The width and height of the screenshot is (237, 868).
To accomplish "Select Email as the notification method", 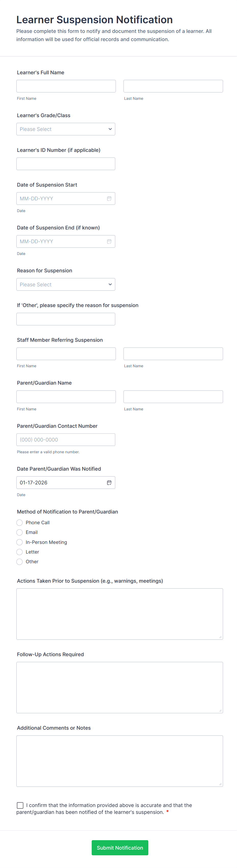I will [x=20, y=532].
